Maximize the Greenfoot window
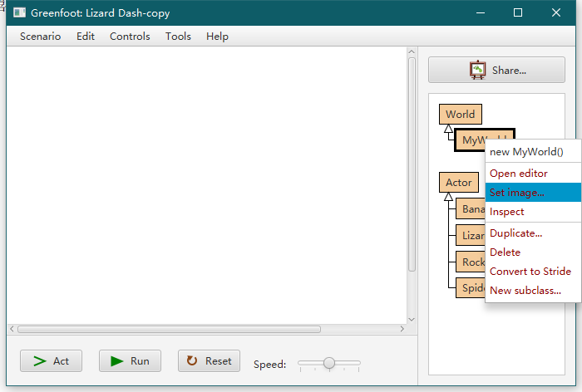Viewport: 582px width, 392px height. [x=518, y=13]
